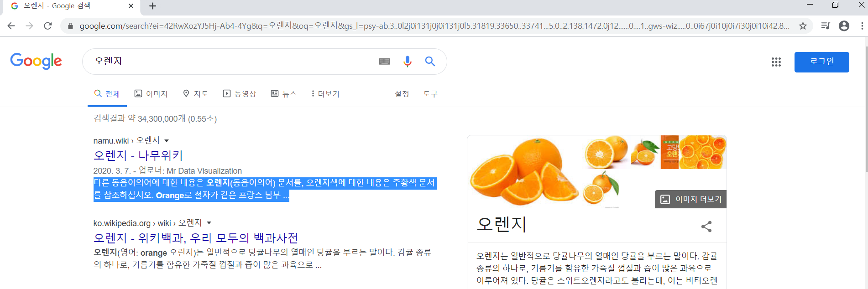Open 도구 search tools

click(x=430, y=94)
